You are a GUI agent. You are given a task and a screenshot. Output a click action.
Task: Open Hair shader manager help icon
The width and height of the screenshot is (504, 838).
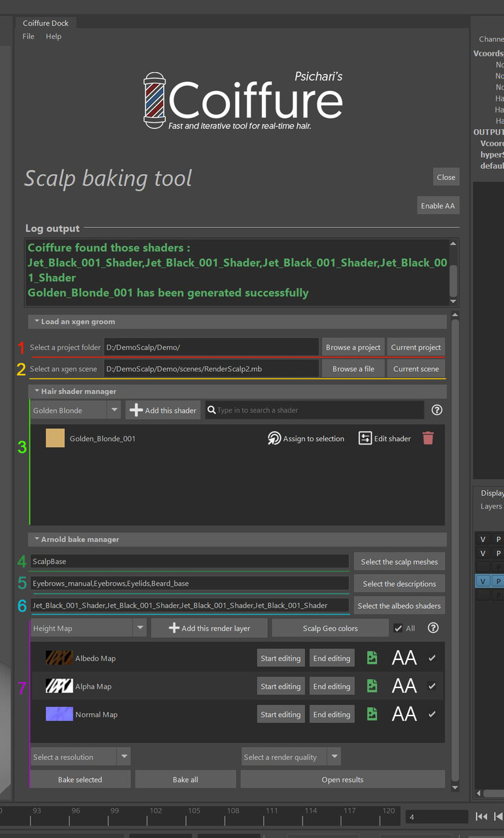click(x=437, y=410)
